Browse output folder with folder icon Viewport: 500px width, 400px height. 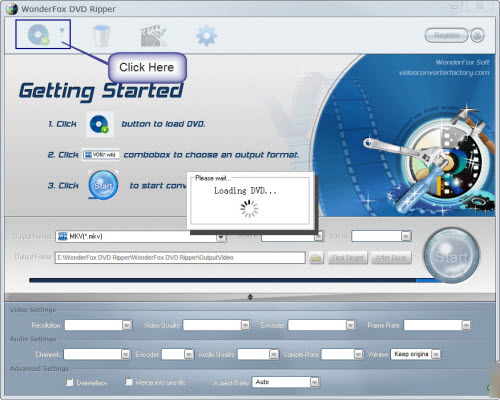tap(316, 258)
